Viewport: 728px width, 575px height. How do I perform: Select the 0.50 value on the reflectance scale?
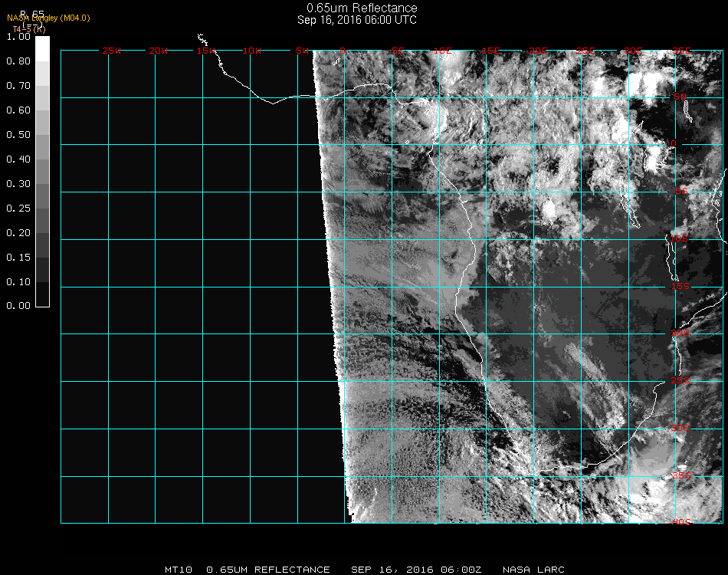pos(18,135)
